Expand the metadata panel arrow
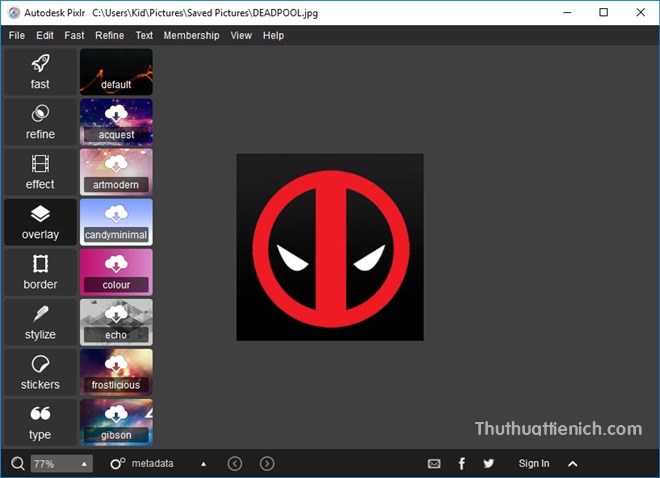The width and height of the screenshot is (660, 478). point(204,464)
